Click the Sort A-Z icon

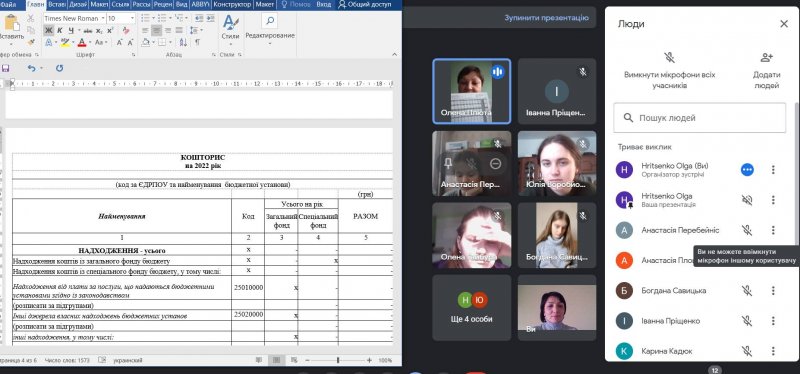[x=183, y=42]
